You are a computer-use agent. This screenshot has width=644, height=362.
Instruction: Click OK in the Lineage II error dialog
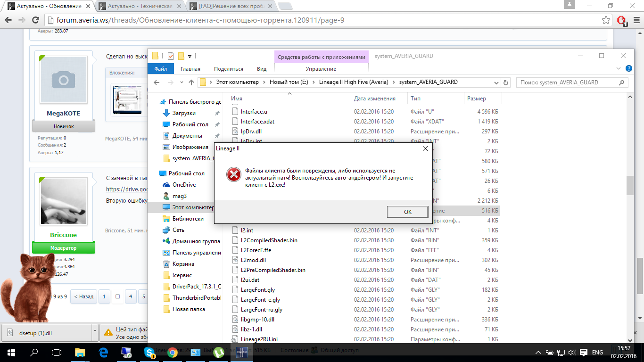tap(408, 212)
